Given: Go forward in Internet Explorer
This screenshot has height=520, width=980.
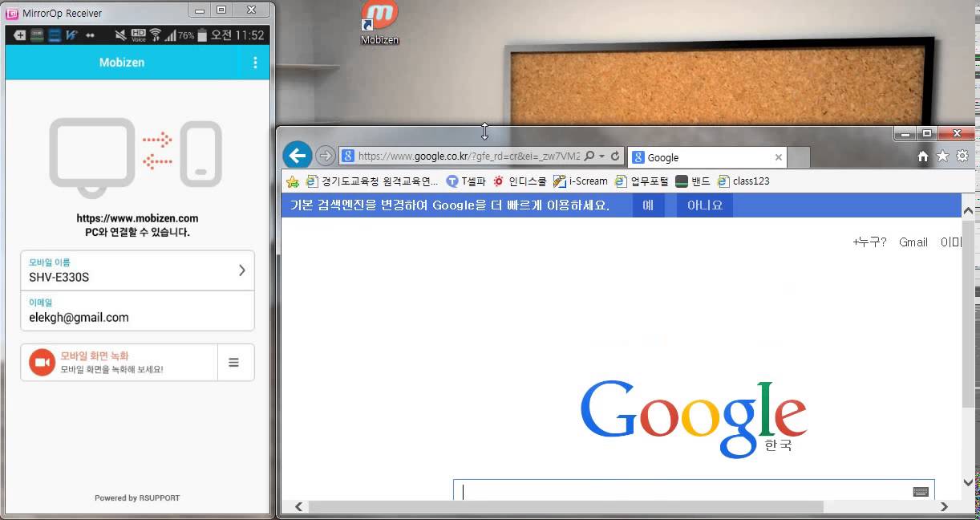Looking at the screenshot, I should click(x=325, y=156).
